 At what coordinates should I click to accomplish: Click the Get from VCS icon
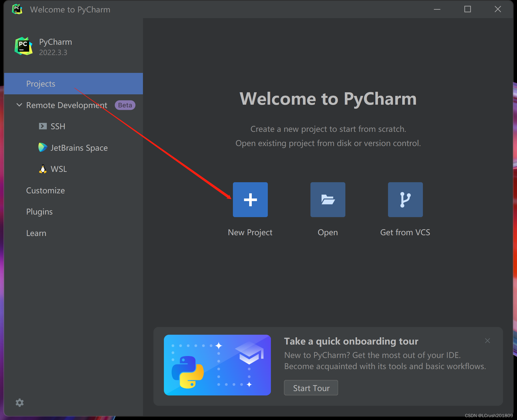pos(405,199)
